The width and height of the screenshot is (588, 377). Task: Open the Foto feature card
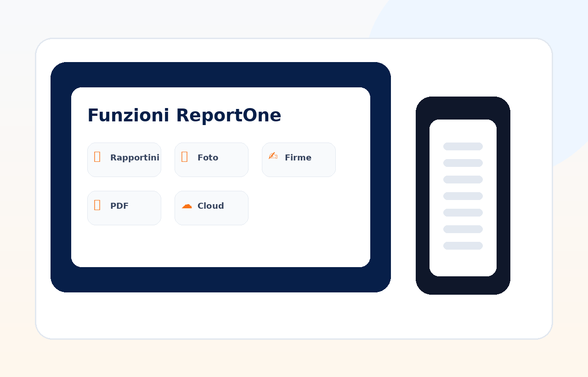pyautogui.click(x=211, y=160)
